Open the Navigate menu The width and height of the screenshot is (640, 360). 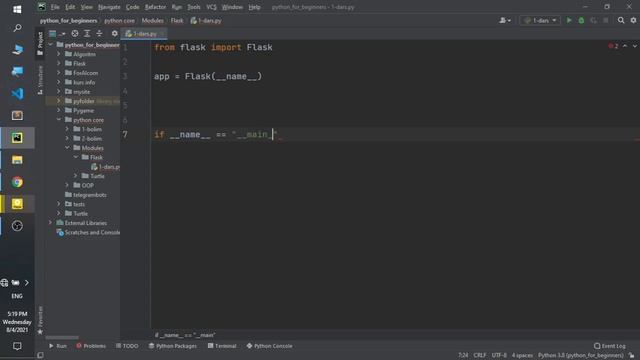[109, 7]
